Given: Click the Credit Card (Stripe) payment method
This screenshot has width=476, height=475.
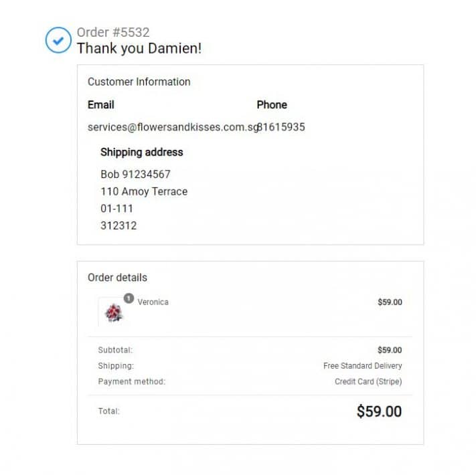Looking at the screenshot, I should click(x=368, y=381).
